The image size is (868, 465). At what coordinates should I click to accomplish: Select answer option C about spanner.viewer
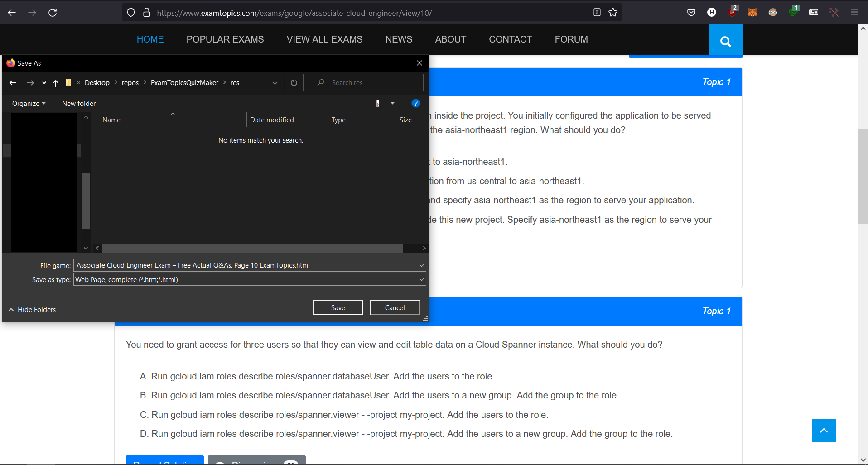(344, 415)
